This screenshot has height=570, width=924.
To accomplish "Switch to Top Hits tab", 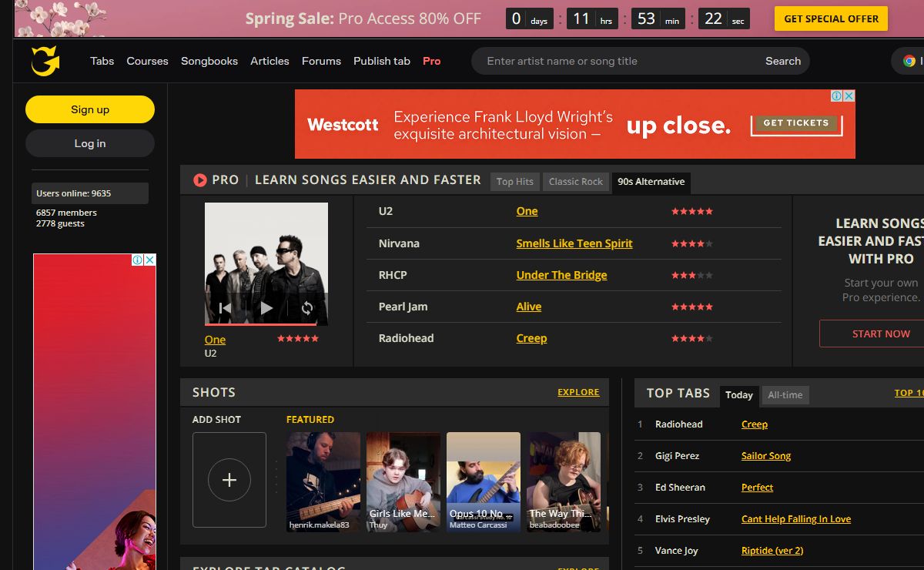I will coord(515,182).
